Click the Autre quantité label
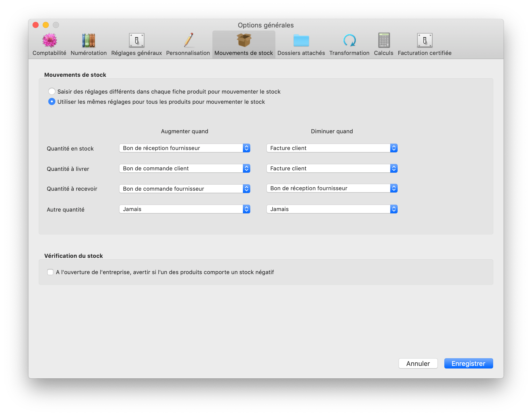This screenshot has width=532, height=416. click(66, 210)
